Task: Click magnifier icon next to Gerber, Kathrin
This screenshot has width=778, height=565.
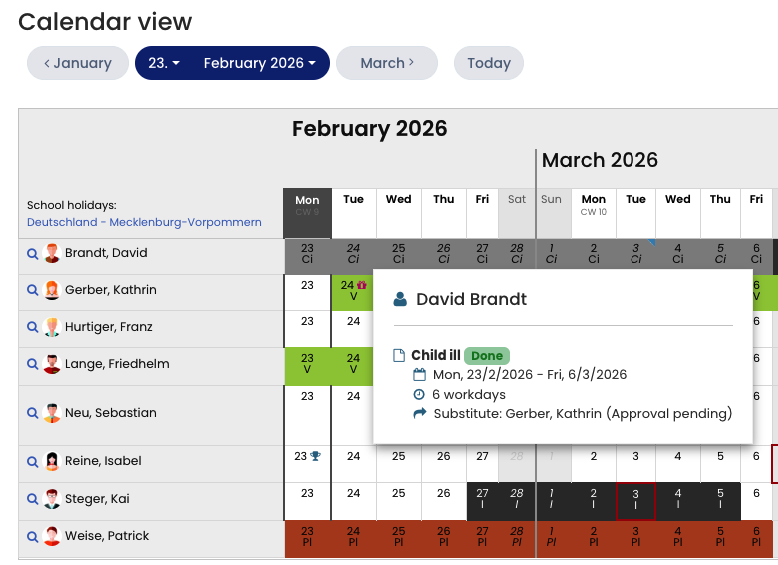Action: 32,291
